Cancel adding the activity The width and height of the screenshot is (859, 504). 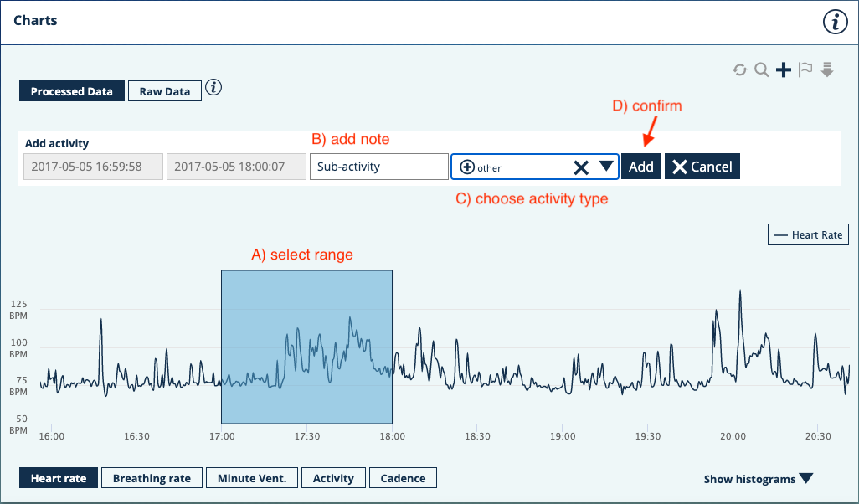click(x=702, y=167)
